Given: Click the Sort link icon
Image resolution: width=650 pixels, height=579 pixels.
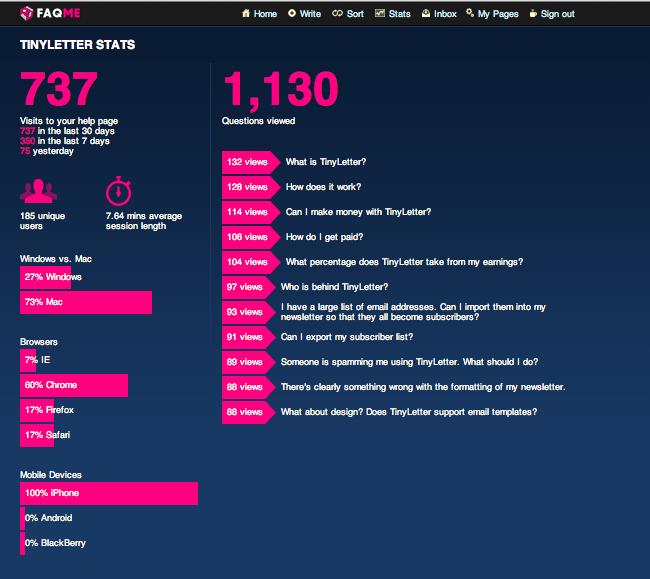Looking at the screenshot, I should tap(337, 13).
